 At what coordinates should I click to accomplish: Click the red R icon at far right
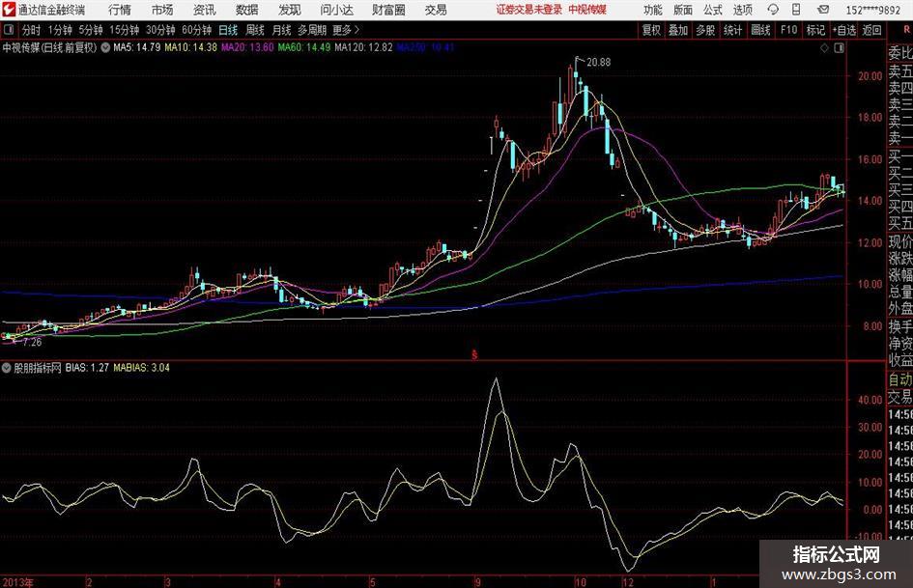click(x=906, y=29)
